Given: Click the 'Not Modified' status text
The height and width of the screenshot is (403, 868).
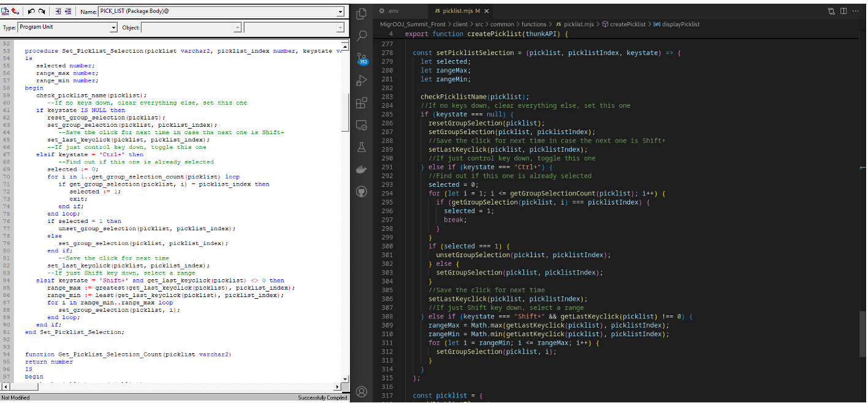Looking at the screenshot, I should [16, 397].
